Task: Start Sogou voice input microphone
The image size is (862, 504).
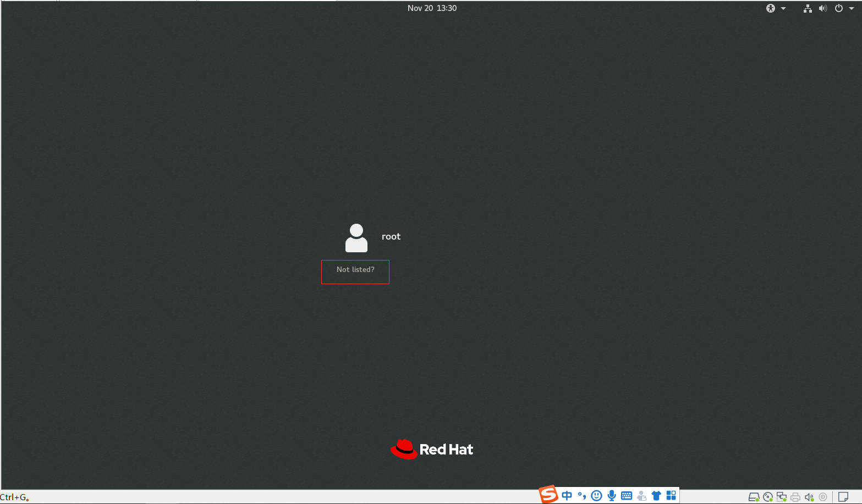Action: 612,496
